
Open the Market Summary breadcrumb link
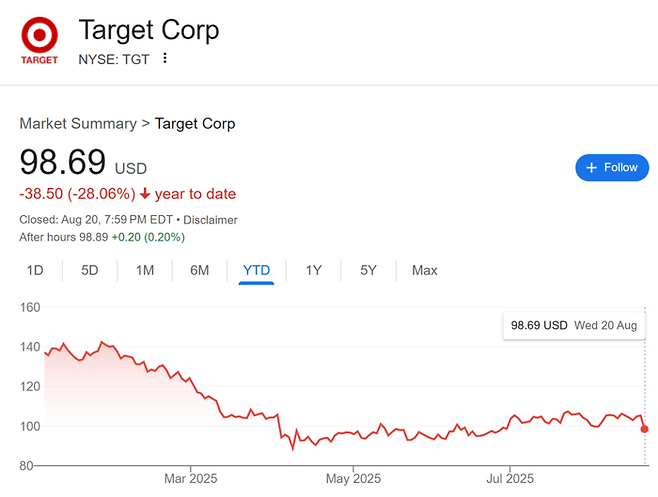[78, 124]
